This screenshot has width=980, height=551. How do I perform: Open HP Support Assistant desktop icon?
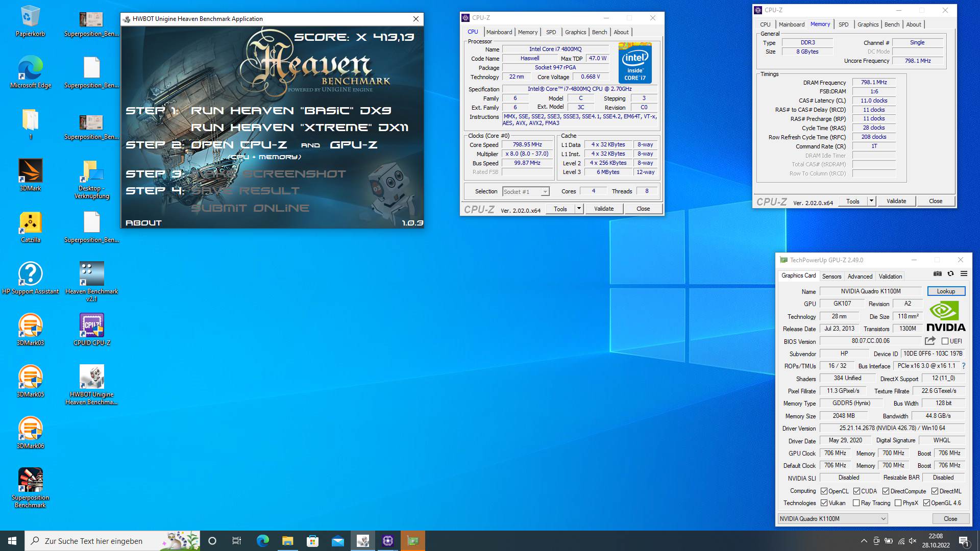[x=30, y=278]
